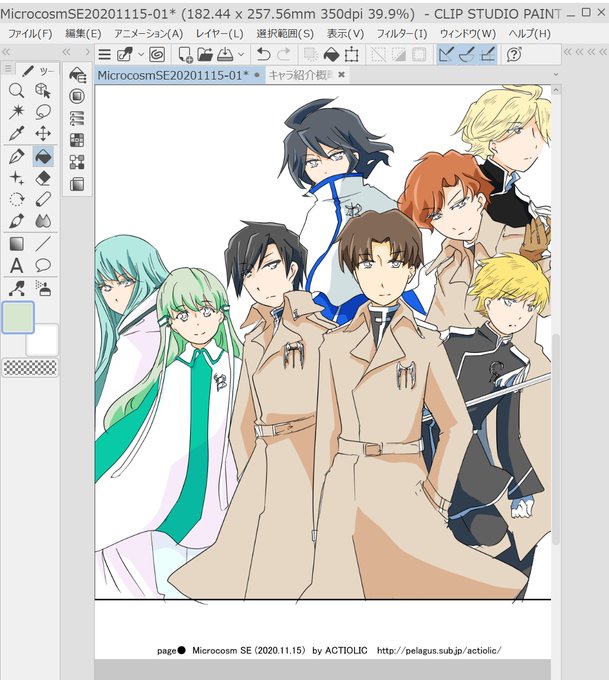Image resolution: width=609 pixels, height=680 pixels.
Task: Open the 選択範囲(S) menu
Action: pos(285,33)
